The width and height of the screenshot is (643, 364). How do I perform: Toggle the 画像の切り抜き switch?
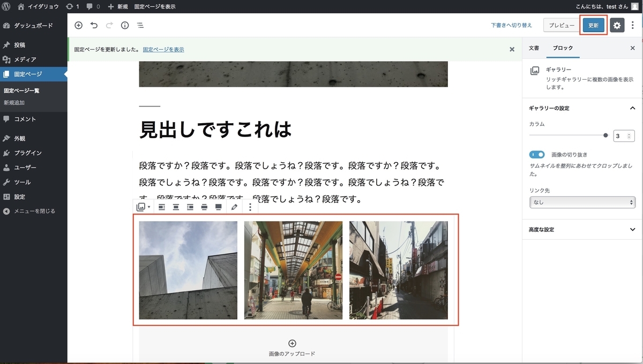click(x=537, y=155)
